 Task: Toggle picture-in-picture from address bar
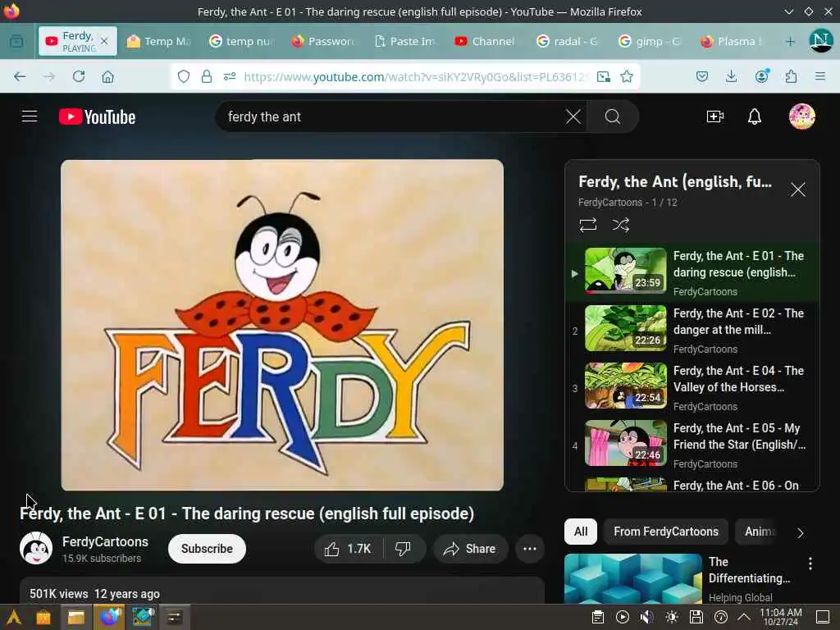pyautogui.click(x=603, y=76)
